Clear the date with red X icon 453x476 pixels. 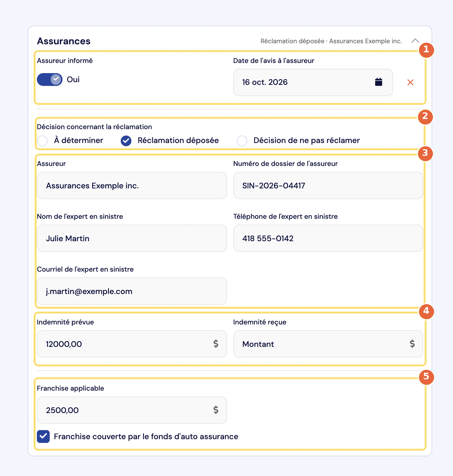[410, 82]
